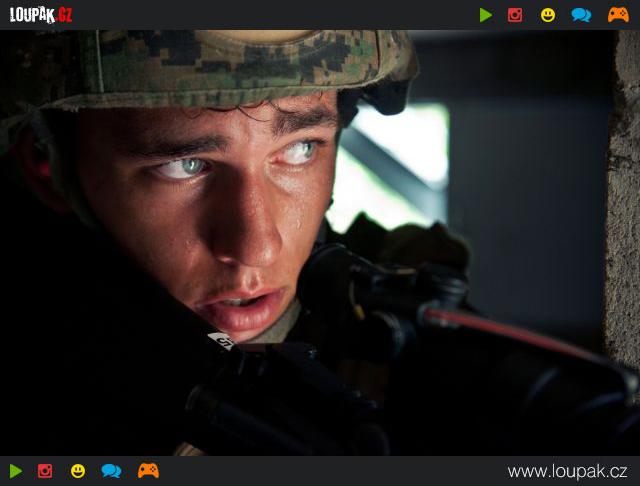Go to the LOUPAK.CZ logo homepage
This screenshot has width=640, height=486.
coord(41,15)
